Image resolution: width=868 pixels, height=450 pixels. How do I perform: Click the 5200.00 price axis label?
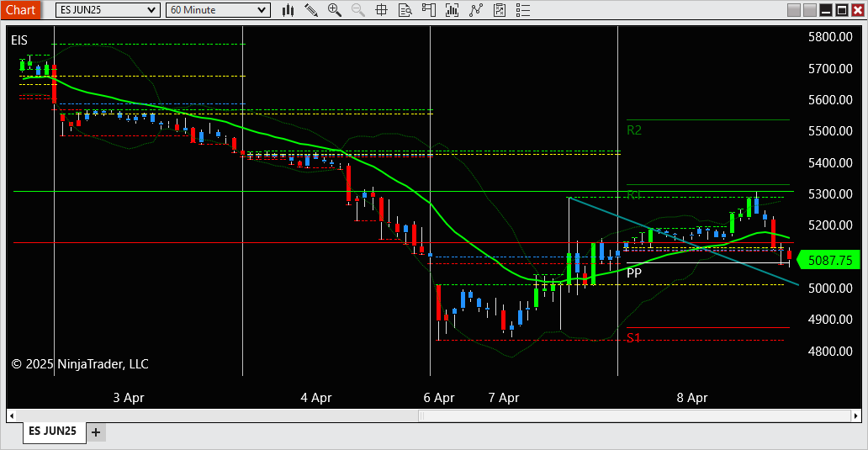830,225
